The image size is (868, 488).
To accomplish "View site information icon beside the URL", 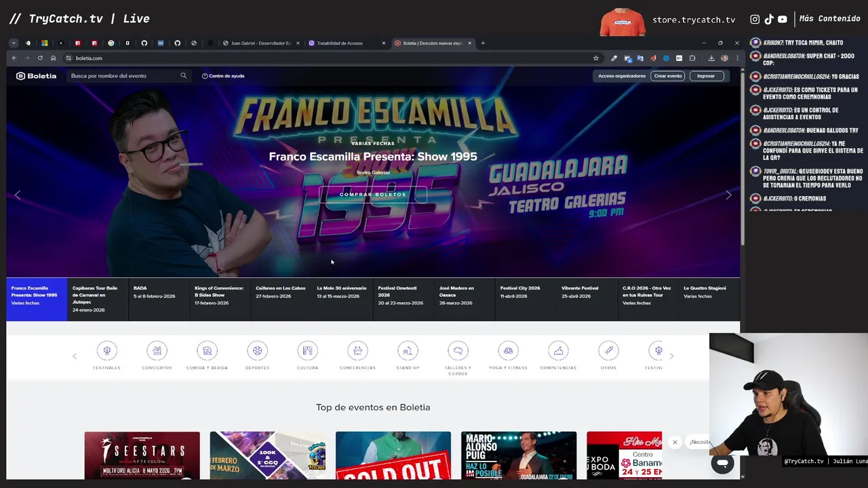I will click(x=68, y=58).
